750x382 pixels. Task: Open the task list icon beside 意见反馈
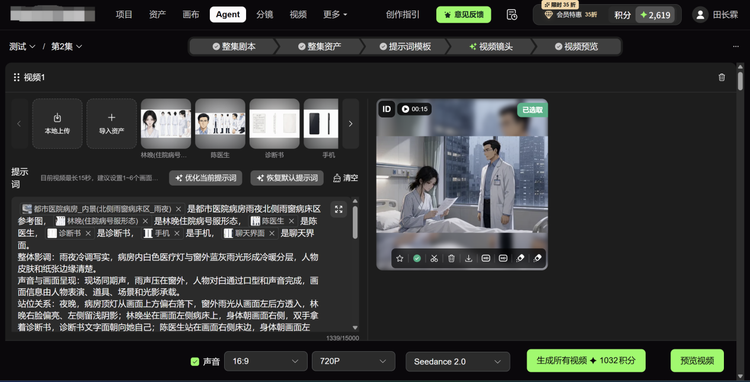coord(511,15)
